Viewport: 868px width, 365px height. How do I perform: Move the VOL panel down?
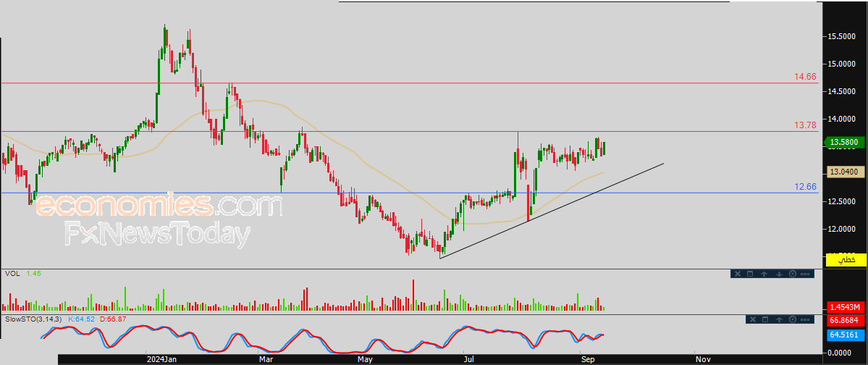(x=779, y=274)
